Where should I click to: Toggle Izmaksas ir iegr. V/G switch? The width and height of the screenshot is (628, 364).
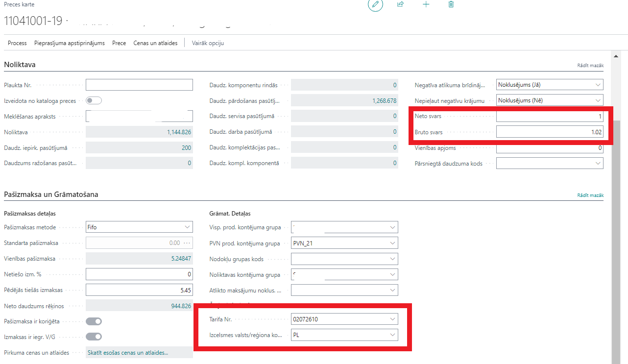coord(94,337)
